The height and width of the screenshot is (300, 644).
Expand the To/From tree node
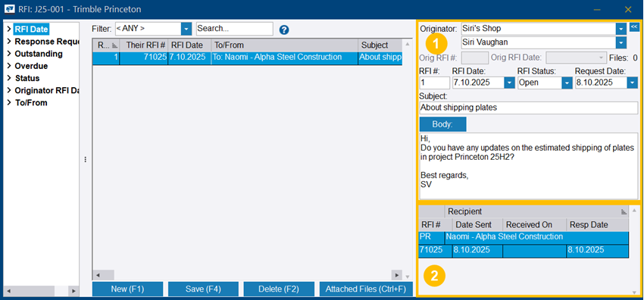[9, 103]
